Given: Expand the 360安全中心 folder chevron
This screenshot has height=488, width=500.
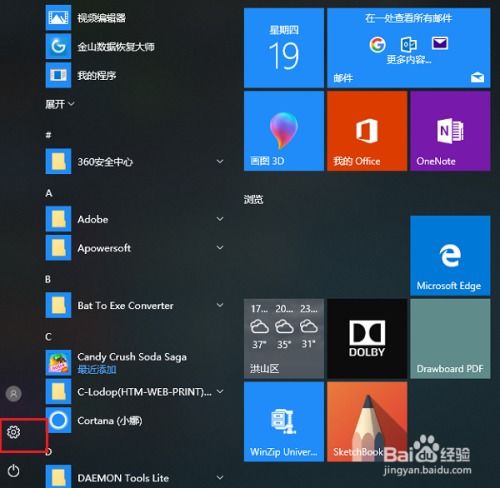Looking at the screenshot, I should pos(220,161).
